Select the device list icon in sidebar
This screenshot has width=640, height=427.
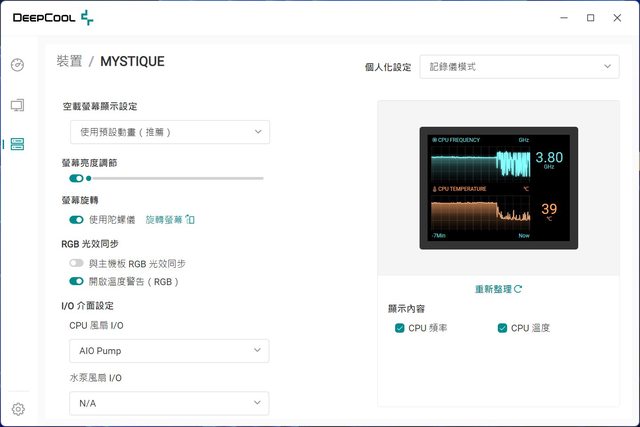17,144
